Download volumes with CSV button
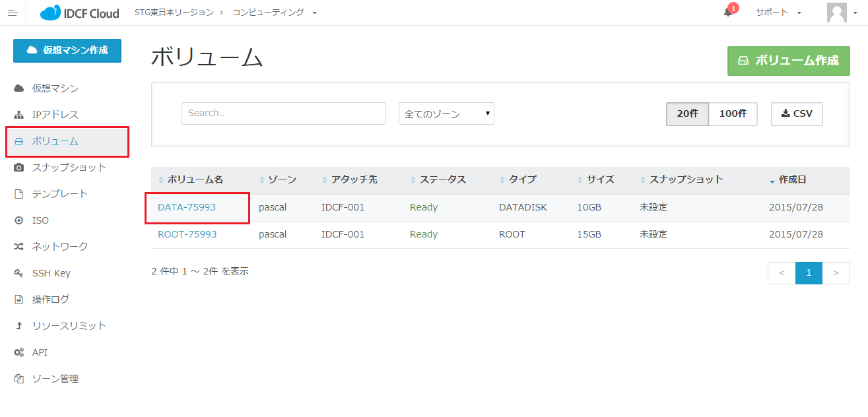This screenshot has height=417, width=868. pos(797,113)
